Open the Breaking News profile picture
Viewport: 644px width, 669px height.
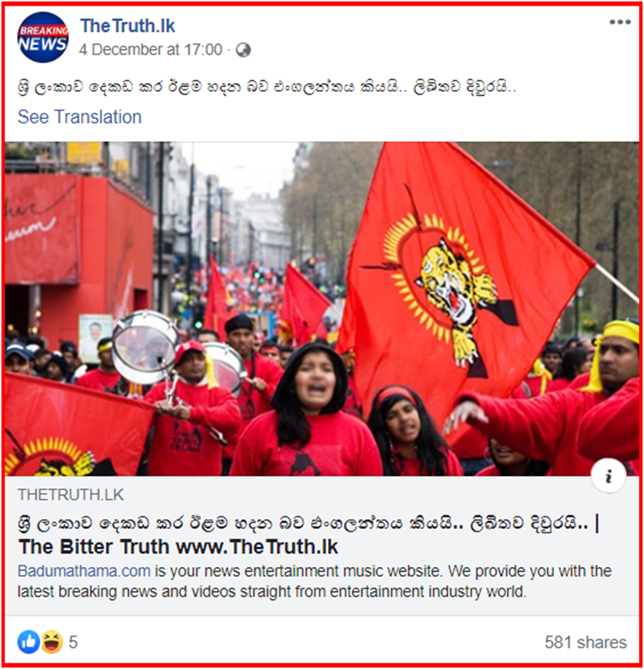coord(43,38)
